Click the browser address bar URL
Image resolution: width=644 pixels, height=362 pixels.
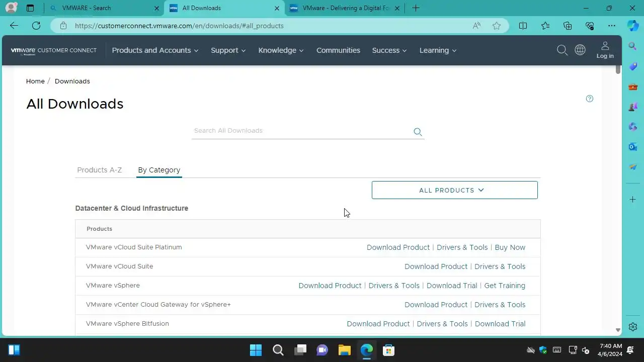[179, 26]
